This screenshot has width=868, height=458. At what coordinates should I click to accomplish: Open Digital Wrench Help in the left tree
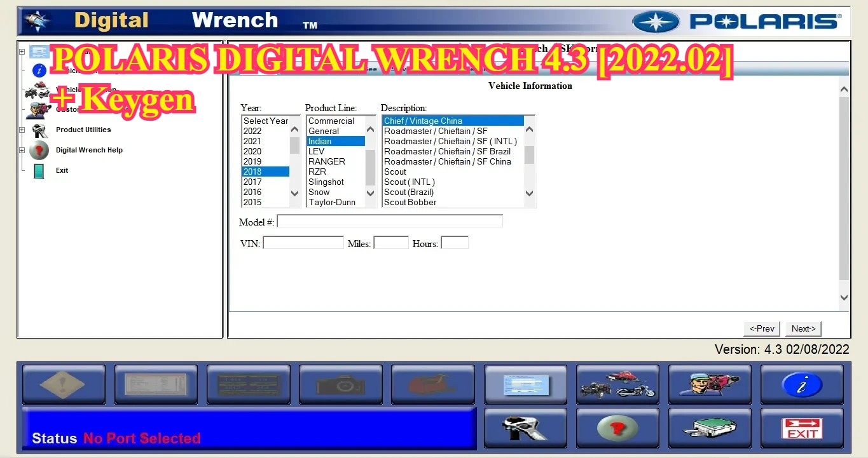point(89,150)
